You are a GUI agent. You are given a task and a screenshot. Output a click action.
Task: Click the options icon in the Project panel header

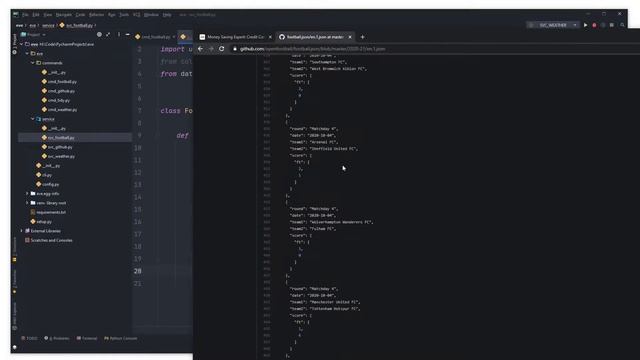[x=119, y=35]
